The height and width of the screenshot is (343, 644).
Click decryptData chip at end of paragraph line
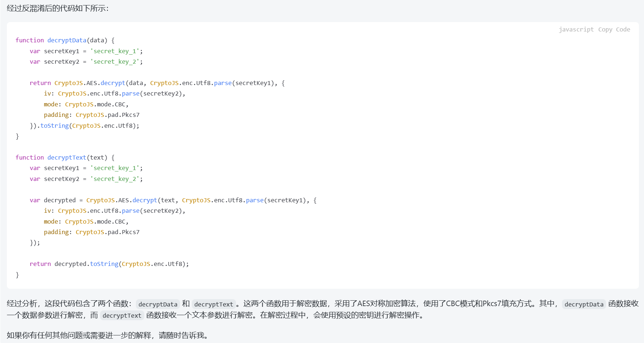tap(584, 304)
